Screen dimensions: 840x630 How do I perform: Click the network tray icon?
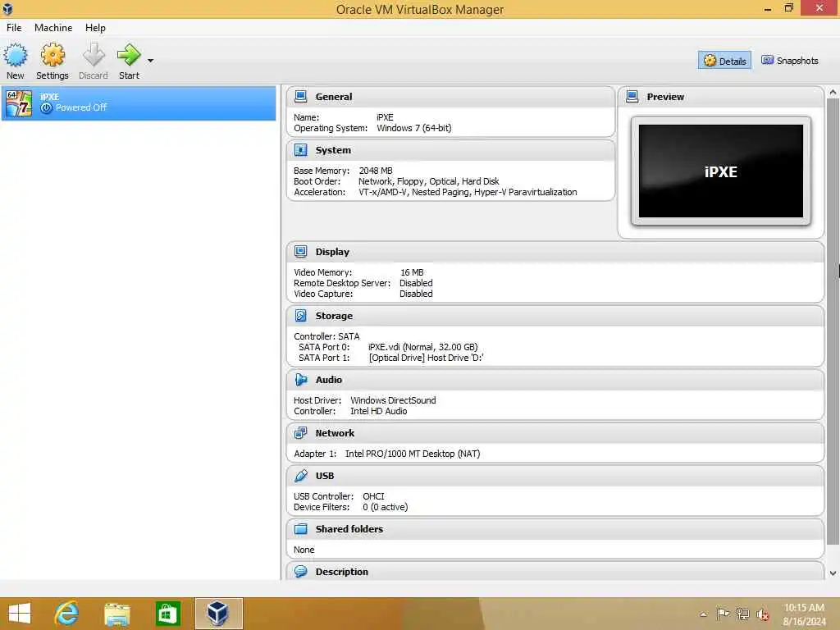click(x=742, y=614)
